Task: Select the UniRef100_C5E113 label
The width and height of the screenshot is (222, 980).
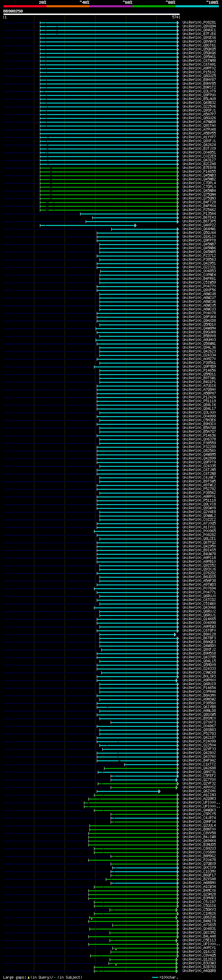Action: point(199,940)
